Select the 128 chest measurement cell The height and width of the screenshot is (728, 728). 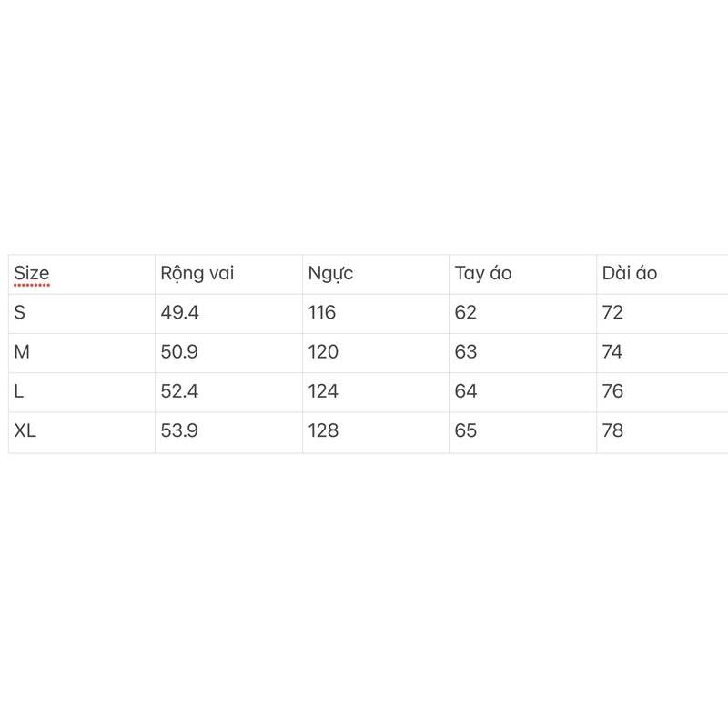tap(323, 430)
